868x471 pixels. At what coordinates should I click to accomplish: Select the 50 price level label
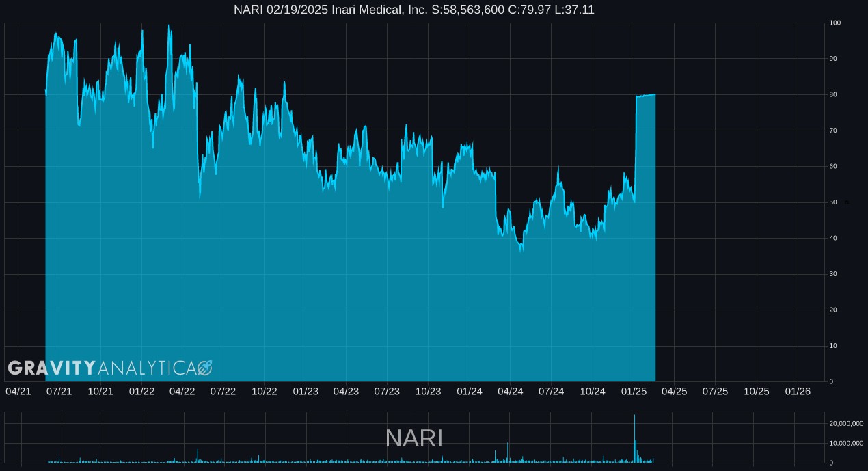833,202
